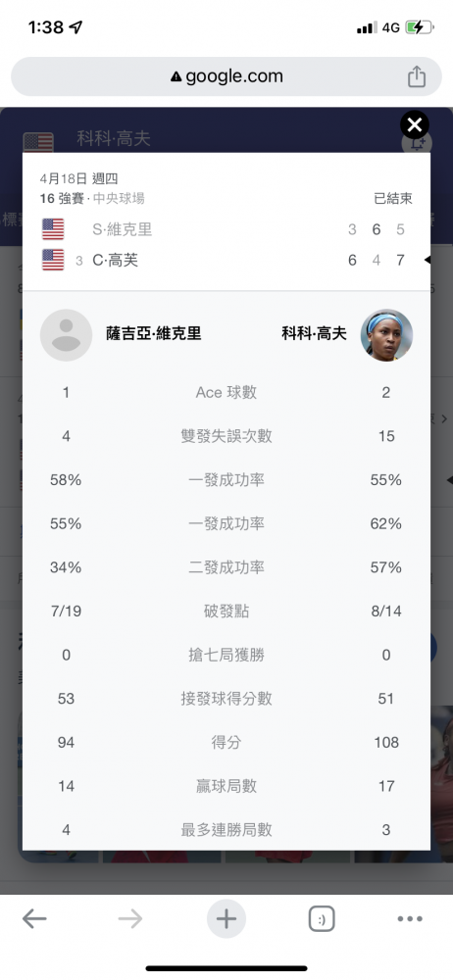
Task: Tap the share icon in address bar
Action: coord(416,76)
